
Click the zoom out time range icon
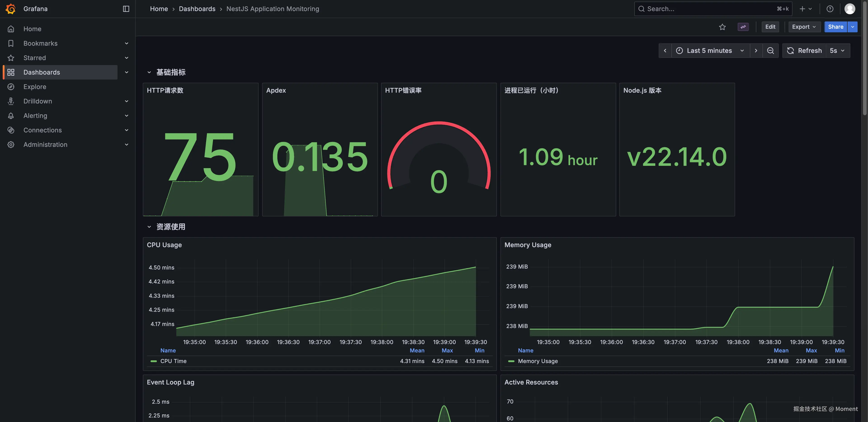tap(770, 51)
